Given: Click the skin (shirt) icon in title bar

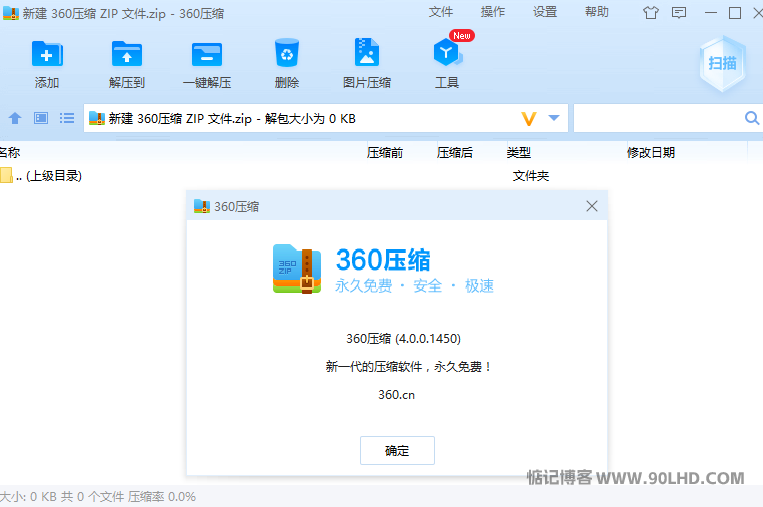Looking at the screenshot, I should tap(651, 13).
